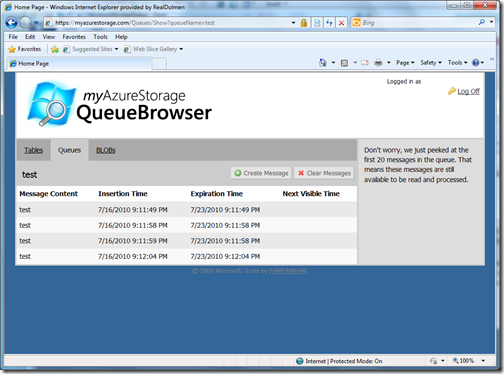Click insertion time 7/16/2010 9:11:59 PM

[133, 241]
